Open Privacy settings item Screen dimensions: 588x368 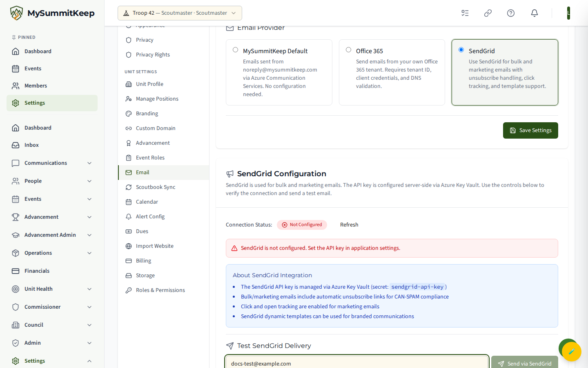(163, 40)
